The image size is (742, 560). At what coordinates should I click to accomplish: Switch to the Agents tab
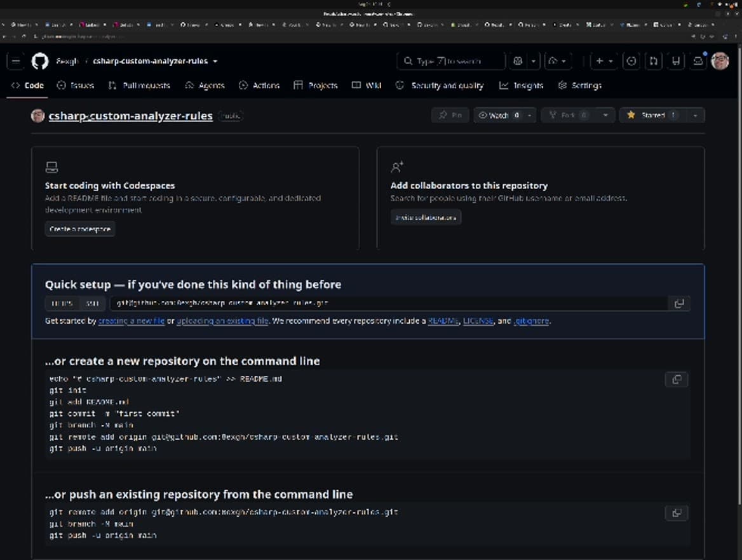pos(205,86)
